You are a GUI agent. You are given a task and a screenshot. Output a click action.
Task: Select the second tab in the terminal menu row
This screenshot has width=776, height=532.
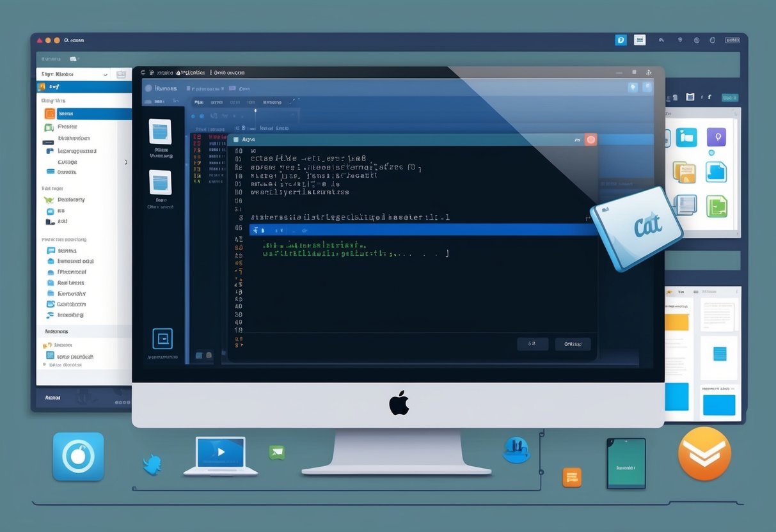click(x=216, y=101)
